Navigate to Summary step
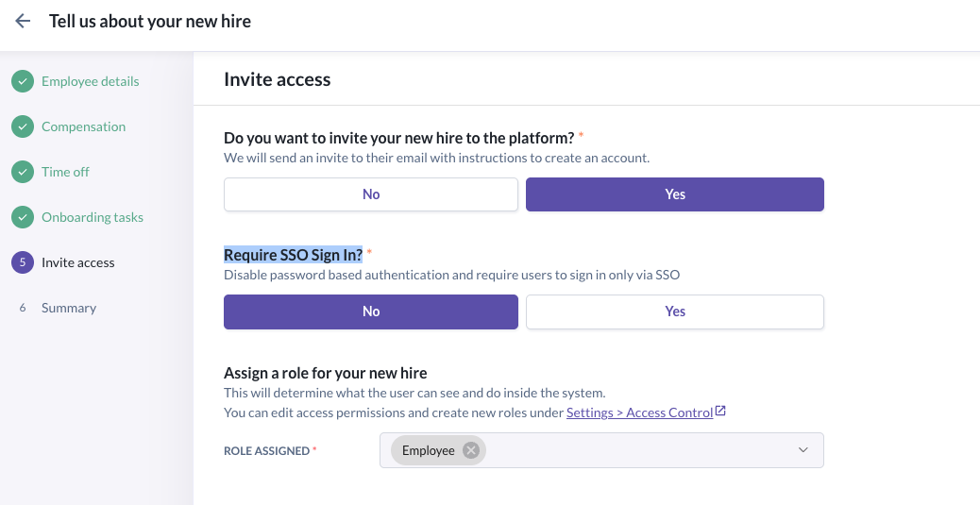Viewport: 980px width, 505px height. click(69, 308)
